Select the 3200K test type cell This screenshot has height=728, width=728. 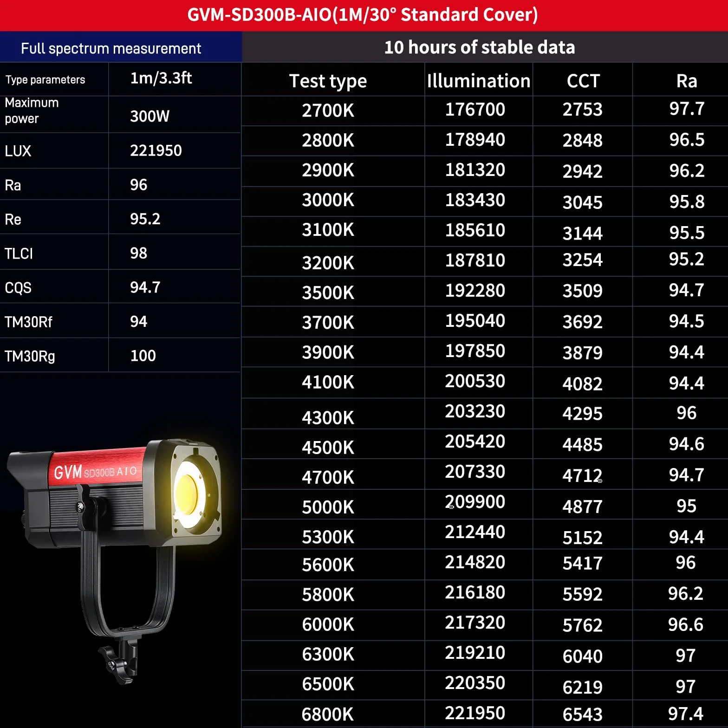tap(328, 263)
